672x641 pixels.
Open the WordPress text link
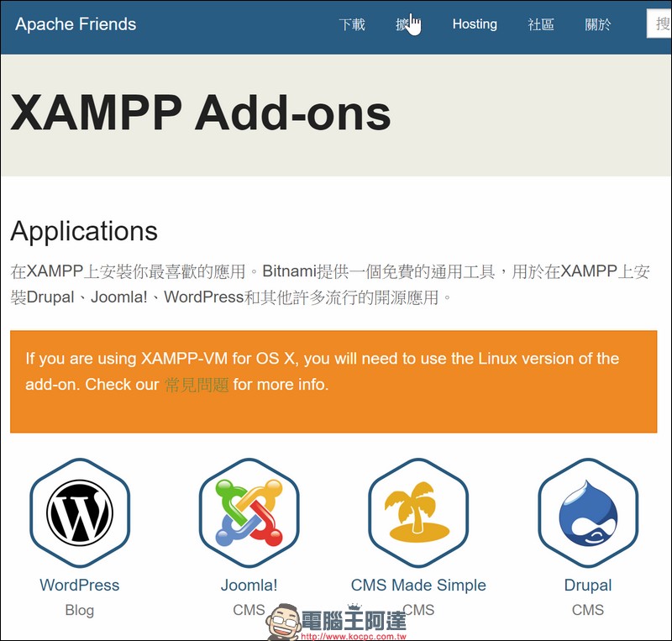(80, 585)
